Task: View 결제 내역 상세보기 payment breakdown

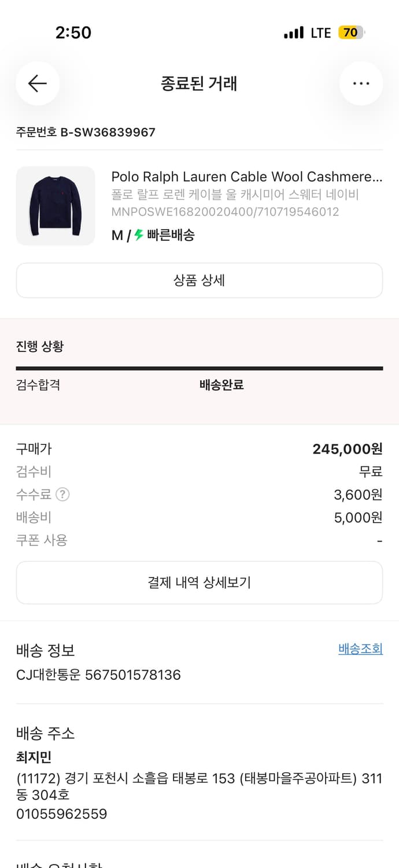Action: [x=199, y=583]
